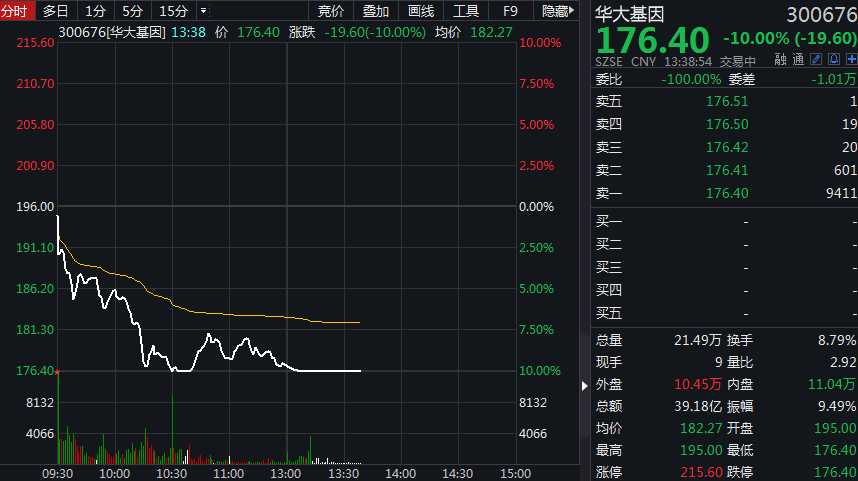Open the 工具 tools menu

[x=466, y=11]
